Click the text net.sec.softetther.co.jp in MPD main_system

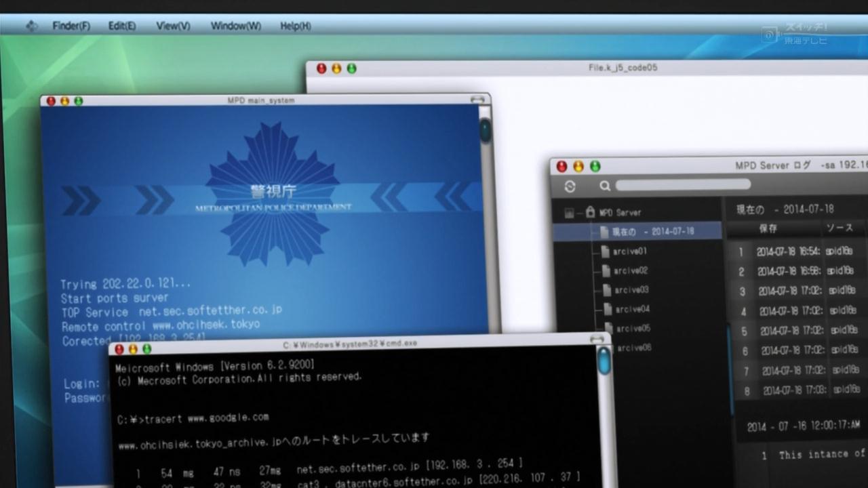pyautogui.click(x=210, y=310)
